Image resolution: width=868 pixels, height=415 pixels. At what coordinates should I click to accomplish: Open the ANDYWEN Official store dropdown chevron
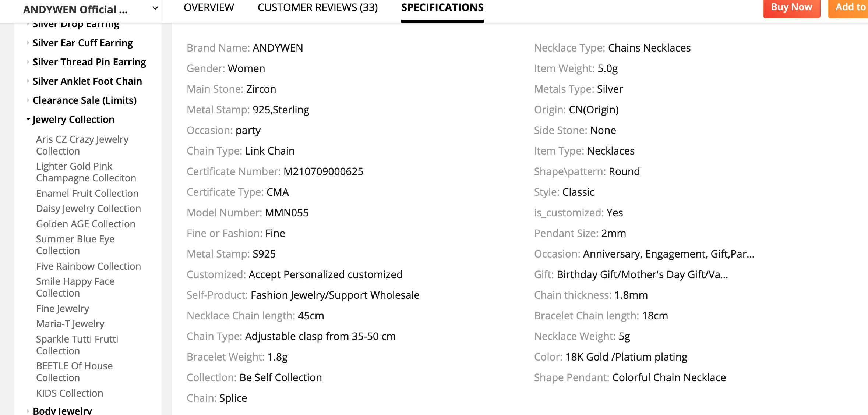click(155, 8)
